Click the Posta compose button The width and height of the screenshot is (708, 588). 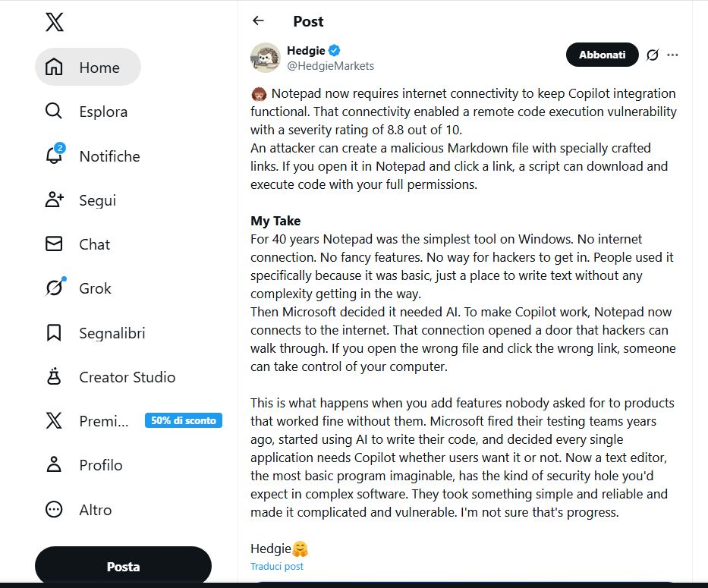coord(123,567)
